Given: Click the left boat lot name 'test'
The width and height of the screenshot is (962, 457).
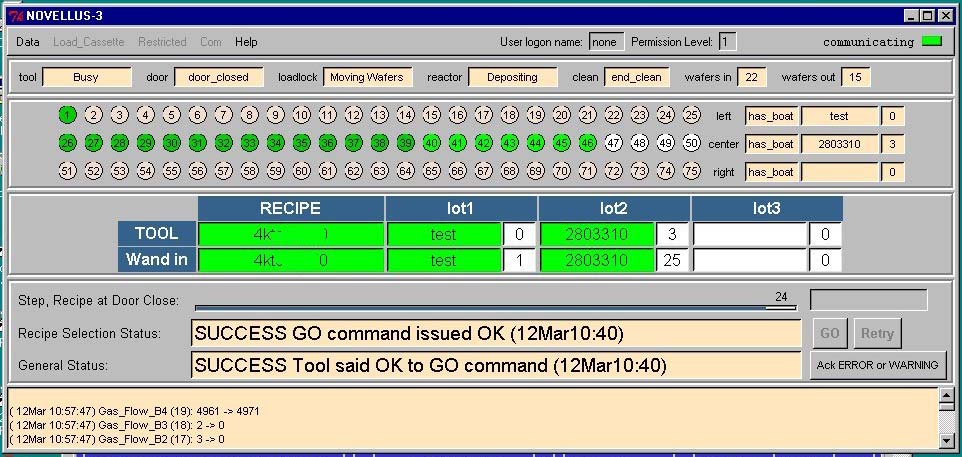Looking at the screenshot, I should (839, 116).
